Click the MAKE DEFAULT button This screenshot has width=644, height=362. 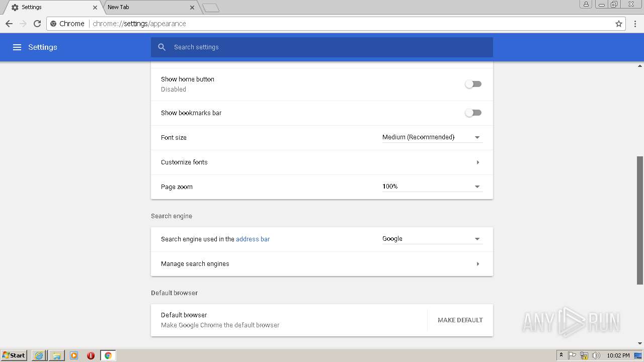coord(460,320)
